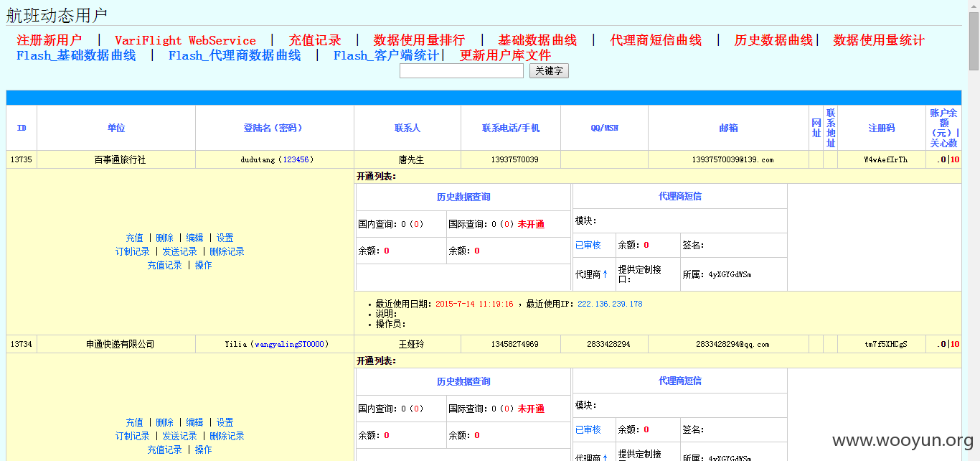This screenshot has width=980, height=461.
Task: Click 已审核 status for user 13735
Action: click(588, 245)
